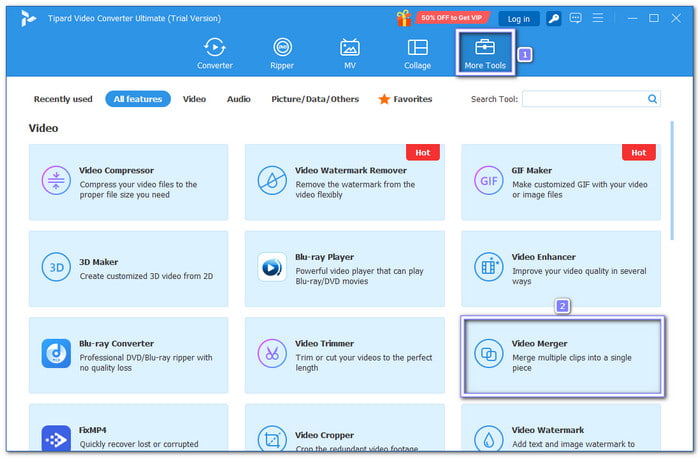This screenshot has height=458, width=700.
Task: Minimize the Tipard window
Action: point(632,18)
